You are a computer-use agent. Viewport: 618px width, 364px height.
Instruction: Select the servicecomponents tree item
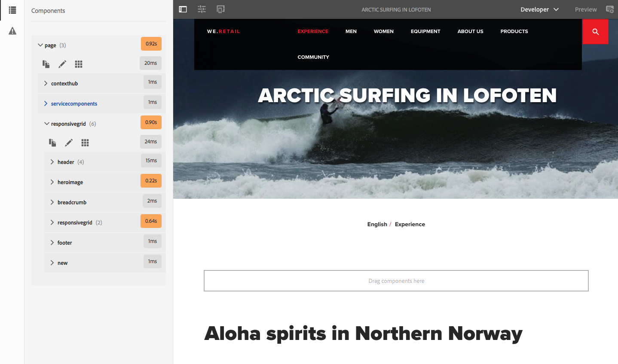coord(74,103)
